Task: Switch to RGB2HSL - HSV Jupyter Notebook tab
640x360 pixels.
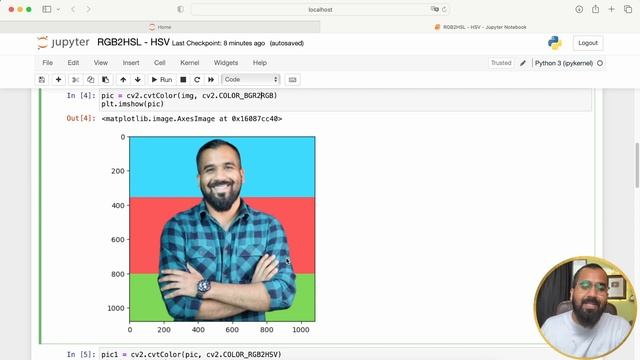Action: pyautogui.click(x=480, y=27)
